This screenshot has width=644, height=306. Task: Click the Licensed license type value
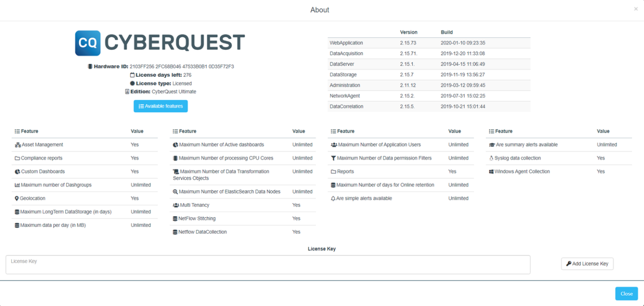pos(182,83)
